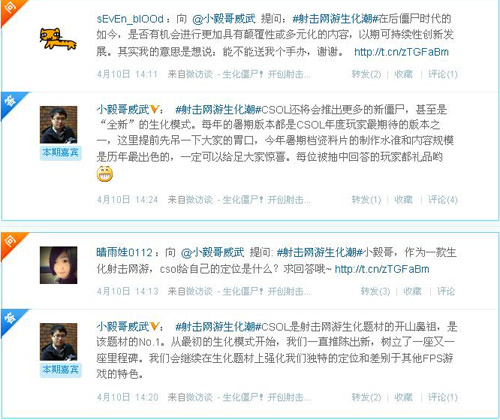Click 收藏 on the 14:11 post
The height and width of the screenshot is (420, 500).
click(x=403, y=74)
